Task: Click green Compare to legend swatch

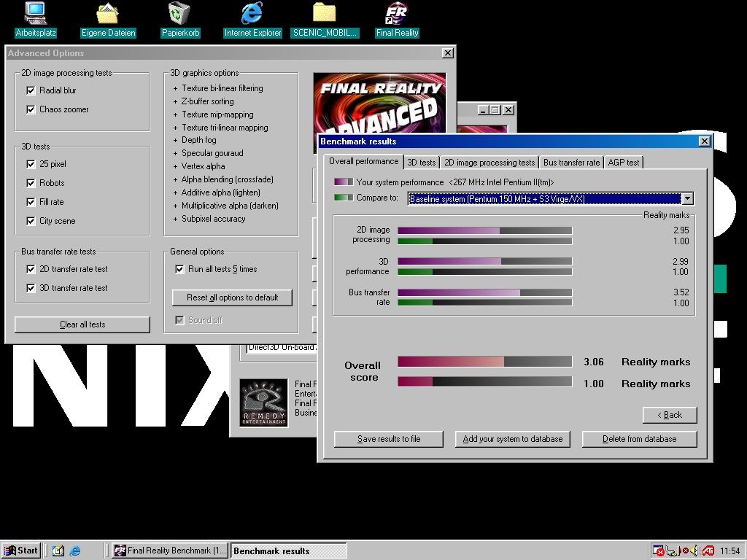Action: 344,198
